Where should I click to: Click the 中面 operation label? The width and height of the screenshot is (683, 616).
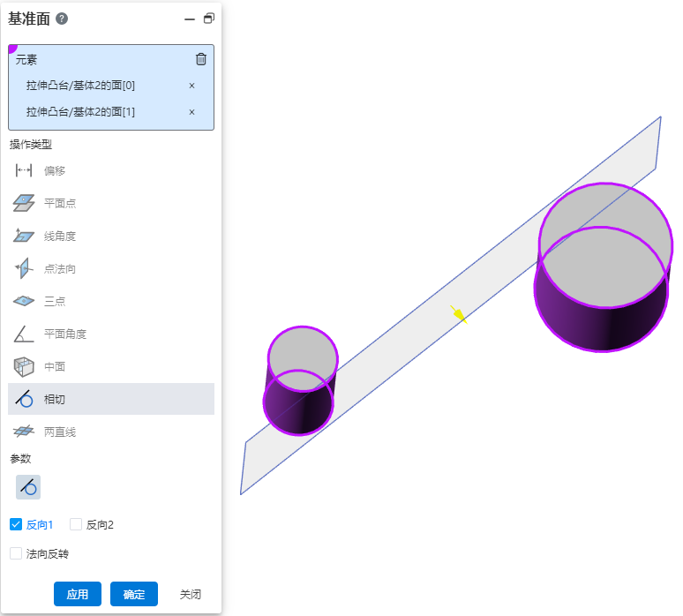point(55,367)
